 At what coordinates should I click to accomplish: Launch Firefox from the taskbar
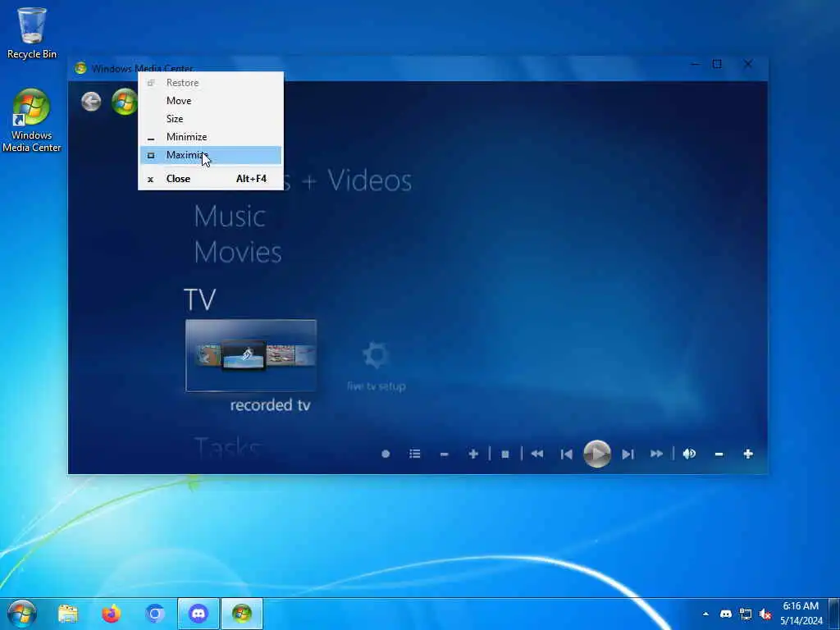pyautogui.click(x=112, y=614)
